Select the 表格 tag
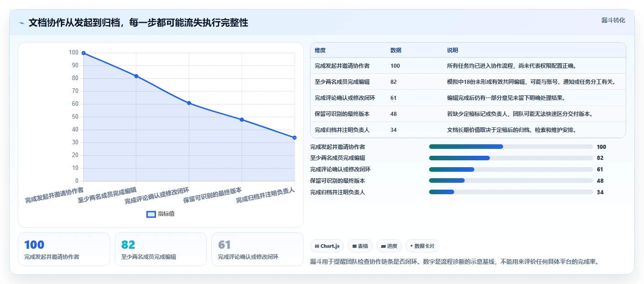 [x=360, y=246]
